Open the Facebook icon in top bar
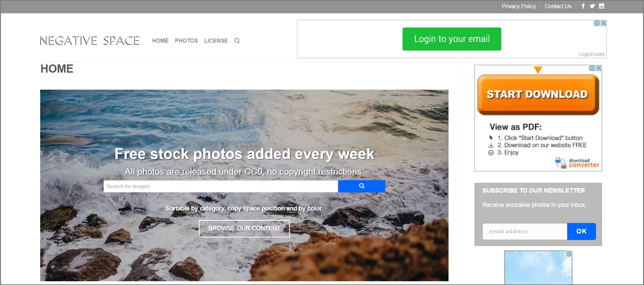The height and width of the screenshot is (285, 644). click(583, 6)
